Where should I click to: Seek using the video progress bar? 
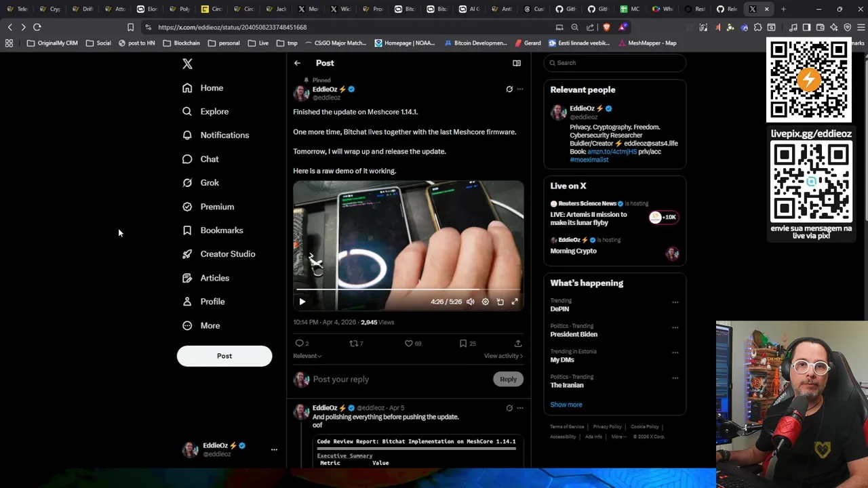(x=408, y=289)
